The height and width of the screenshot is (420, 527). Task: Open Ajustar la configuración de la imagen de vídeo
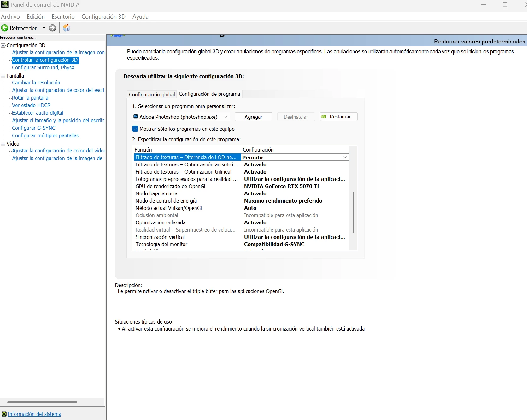pyautogui.click(x=58, y=158)
